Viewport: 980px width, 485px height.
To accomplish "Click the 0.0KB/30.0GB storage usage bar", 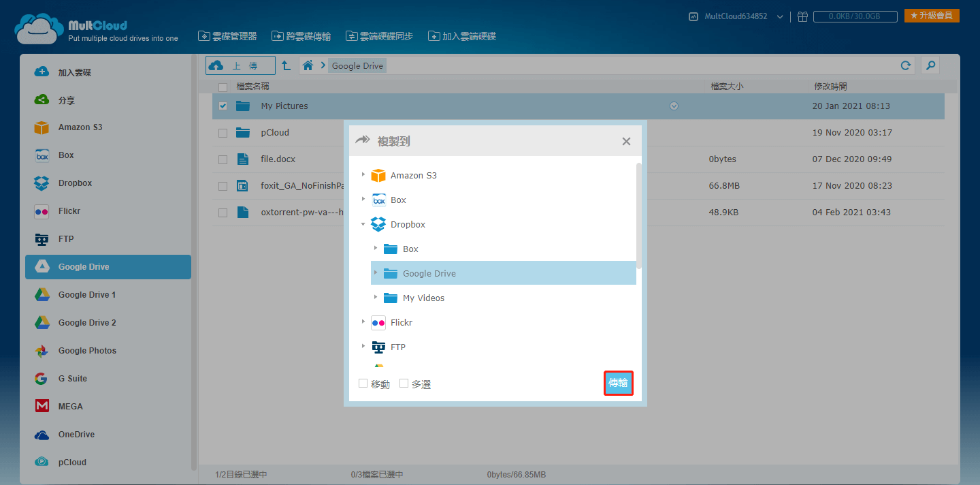I will click(856, 16).
